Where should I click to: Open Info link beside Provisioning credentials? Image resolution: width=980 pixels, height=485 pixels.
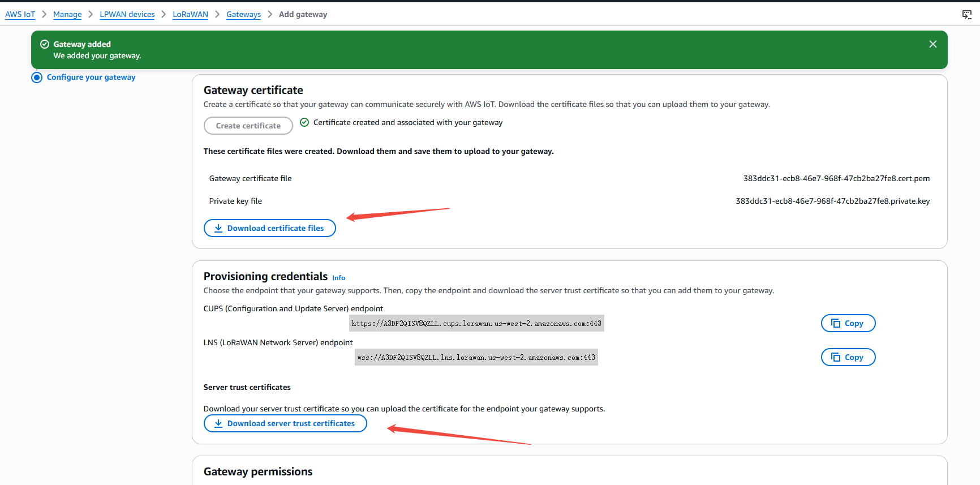[x=338, y=278]
